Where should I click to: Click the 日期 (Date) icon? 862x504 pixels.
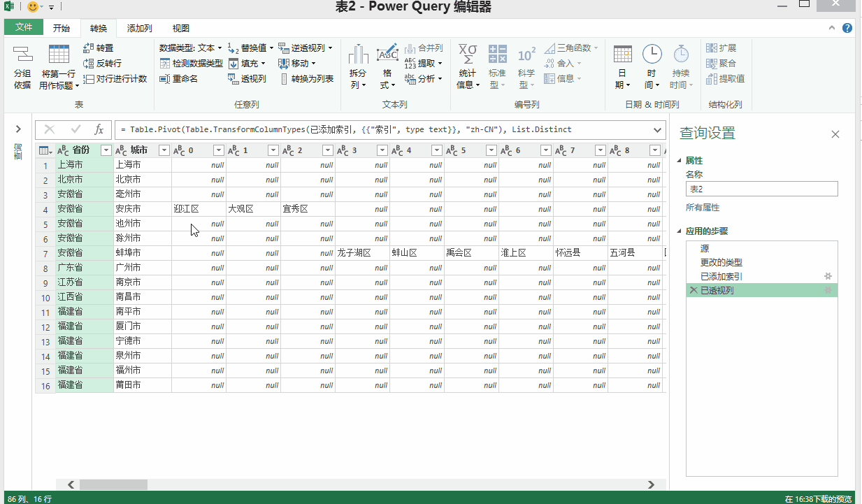click(x=623, y=55)
